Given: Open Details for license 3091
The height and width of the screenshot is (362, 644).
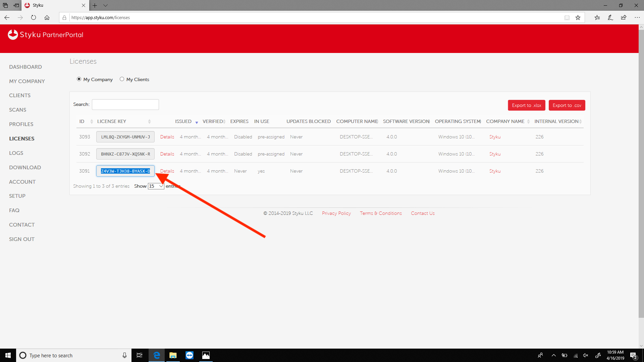Looking at the screenshot, I should pos(167,171).
